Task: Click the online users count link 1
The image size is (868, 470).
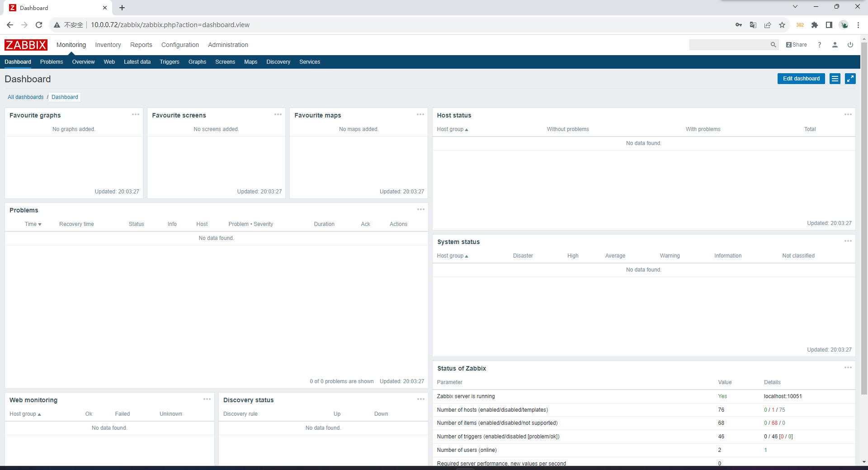Action: coord(765,450)
